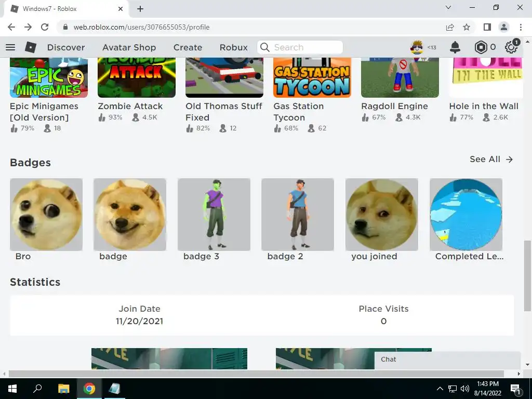See All badges link

491,159
